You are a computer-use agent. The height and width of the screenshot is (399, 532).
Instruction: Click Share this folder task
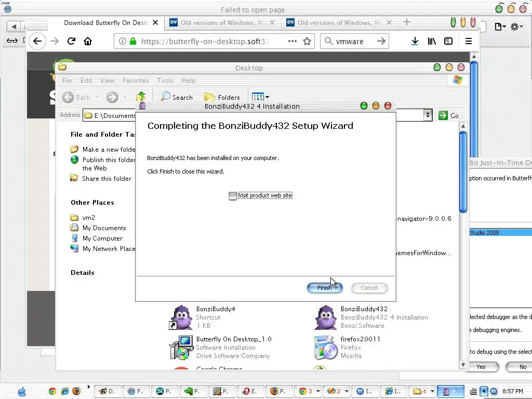point(101,179)
